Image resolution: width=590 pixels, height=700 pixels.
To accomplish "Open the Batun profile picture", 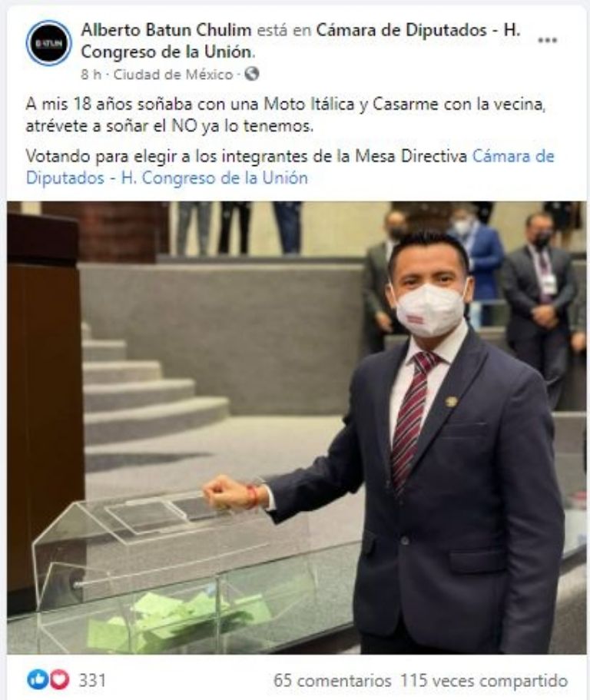I will pyautogui.click(x=48, y=43).
